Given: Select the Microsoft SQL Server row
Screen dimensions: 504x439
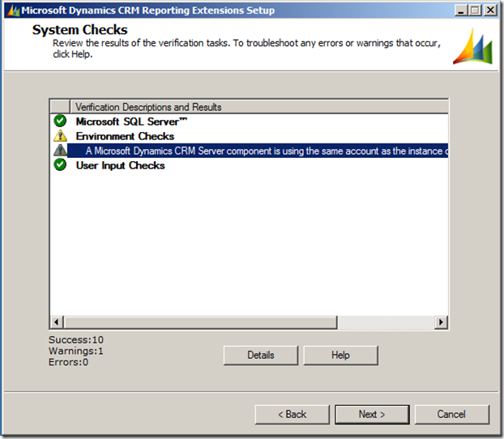Looking at the screenshot, I should (249, 121).
